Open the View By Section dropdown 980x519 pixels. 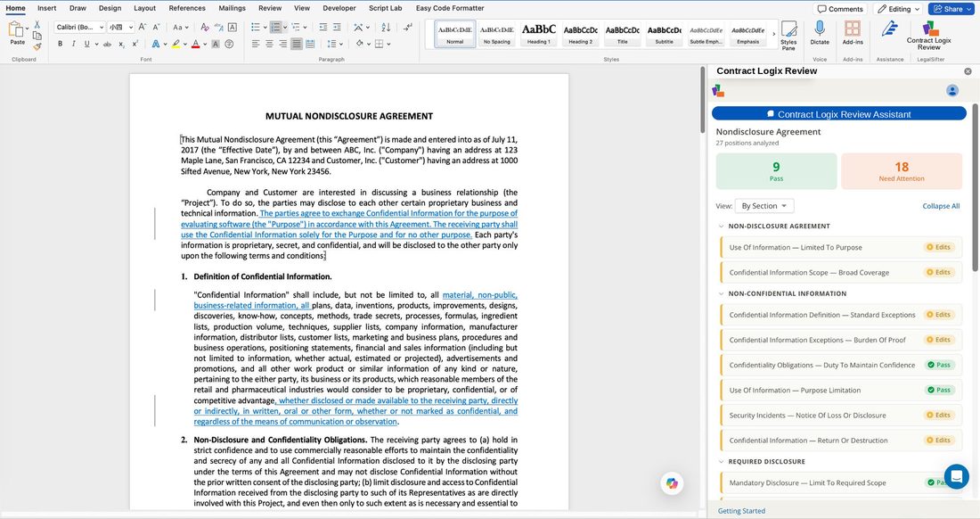(x=764, y=206)
